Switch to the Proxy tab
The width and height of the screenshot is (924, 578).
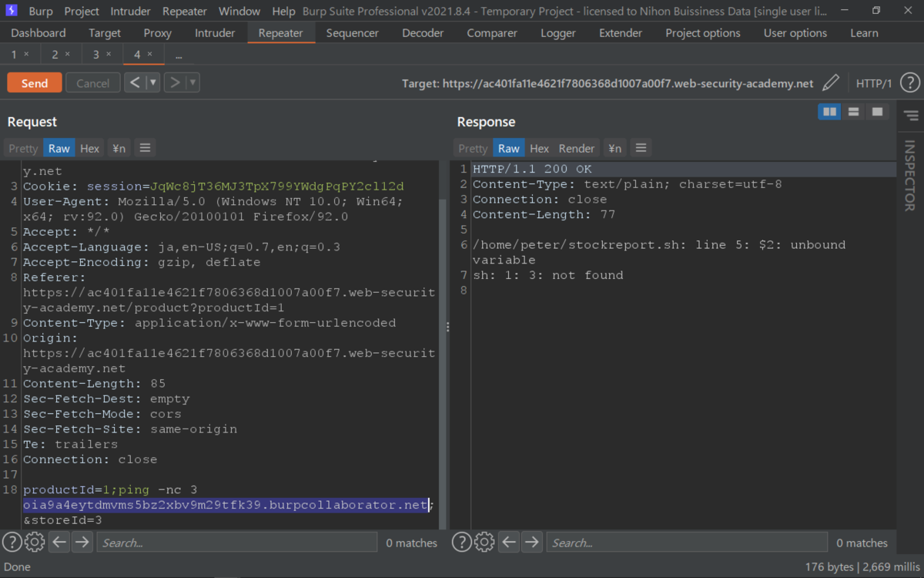[x=158, y=33]
